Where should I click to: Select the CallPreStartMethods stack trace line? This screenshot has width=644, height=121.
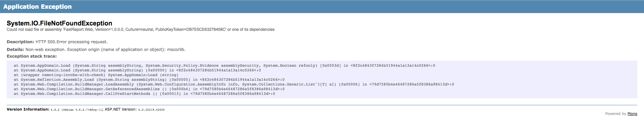click(144, 94)
